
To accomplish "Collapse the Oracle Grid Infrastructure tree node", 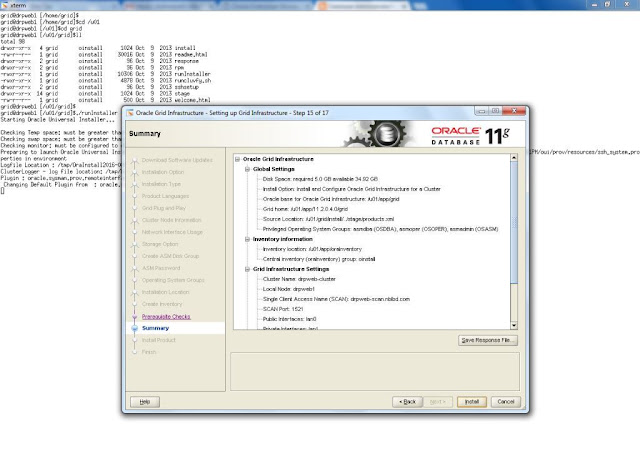I will [238, 159].
